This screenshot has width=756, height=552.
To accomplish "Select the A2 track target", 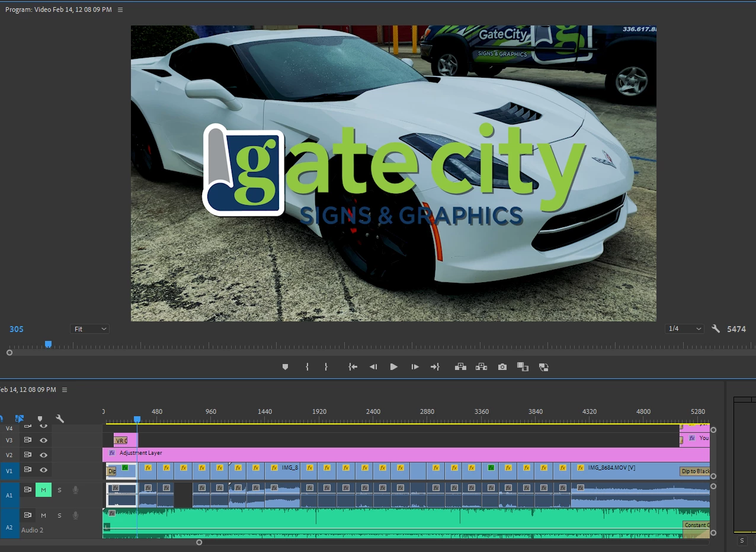I will (9, 527).
